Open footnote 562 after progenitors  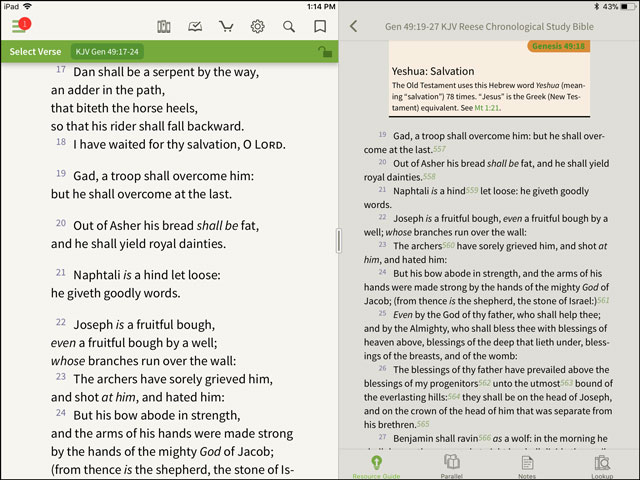click(x=484, y=382)
